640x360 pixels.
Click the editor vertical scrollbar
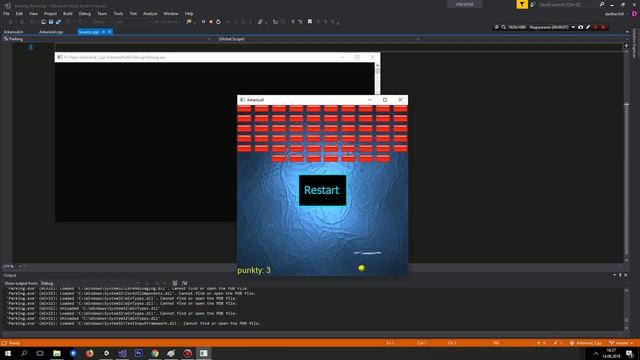[x=627, y=155]
